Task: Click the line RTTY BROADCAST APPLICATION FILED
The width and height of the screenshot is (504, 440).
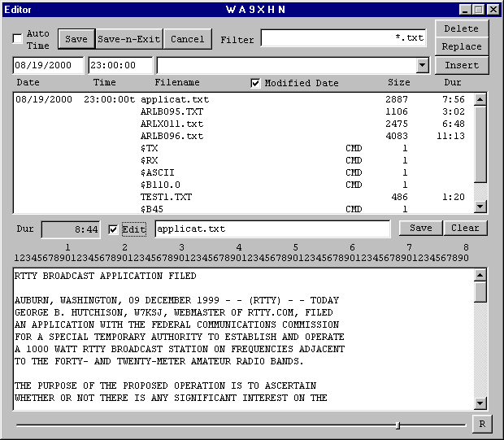Action: pyautogui.click(x=106, y=276)
